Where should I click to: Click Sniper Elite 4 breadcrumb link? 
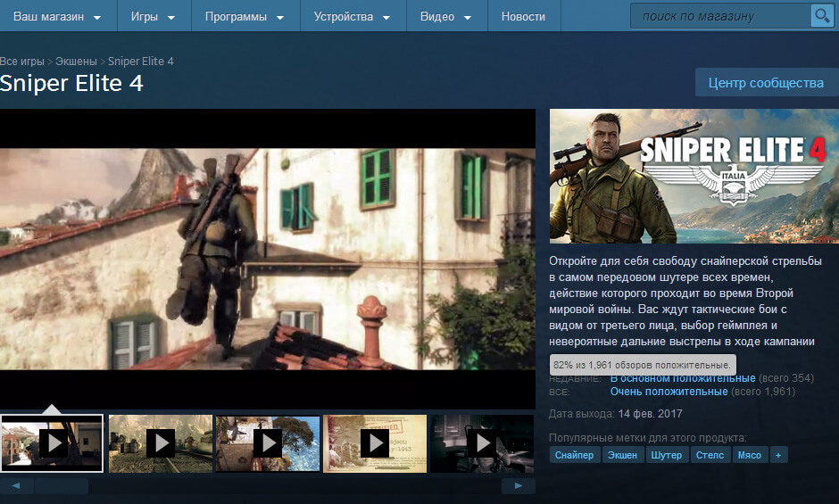141,61
